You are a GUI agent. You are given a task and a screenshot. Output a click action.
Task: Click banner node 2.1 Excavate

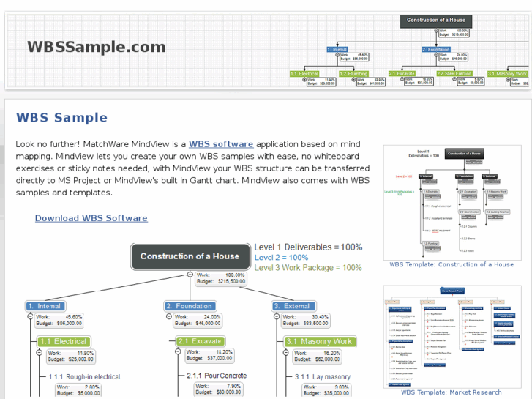coord(402,74)
